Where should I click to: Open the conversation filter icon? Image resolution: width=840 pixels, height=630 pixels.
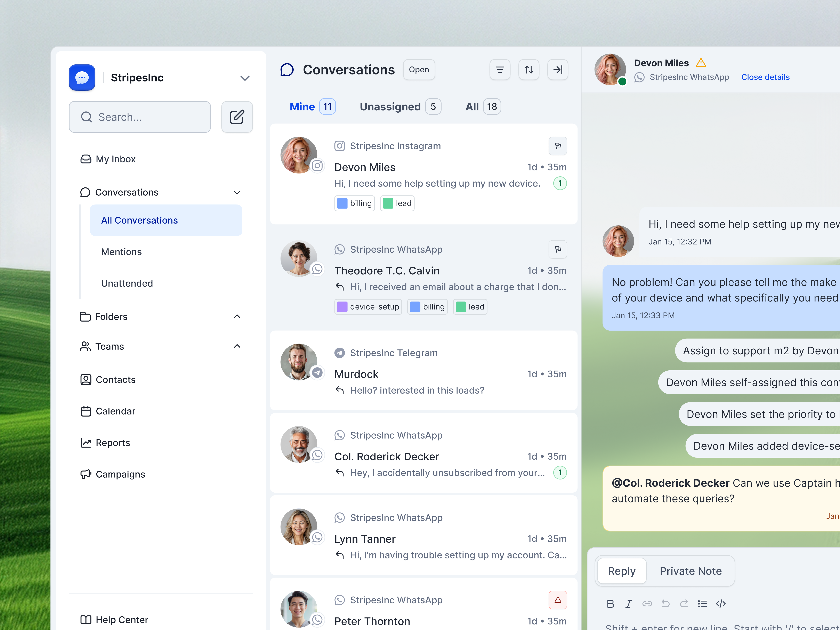(500, 70)
